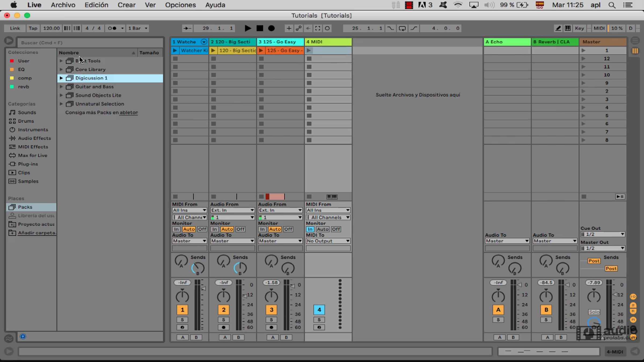Click the ableton link for more Packs

coord(129,113)
